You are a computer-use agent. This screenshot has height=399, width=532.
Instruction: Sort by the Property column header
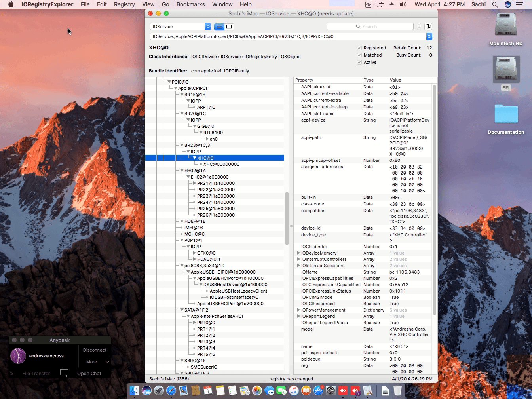pyautogui.click(x=328, y=80)
